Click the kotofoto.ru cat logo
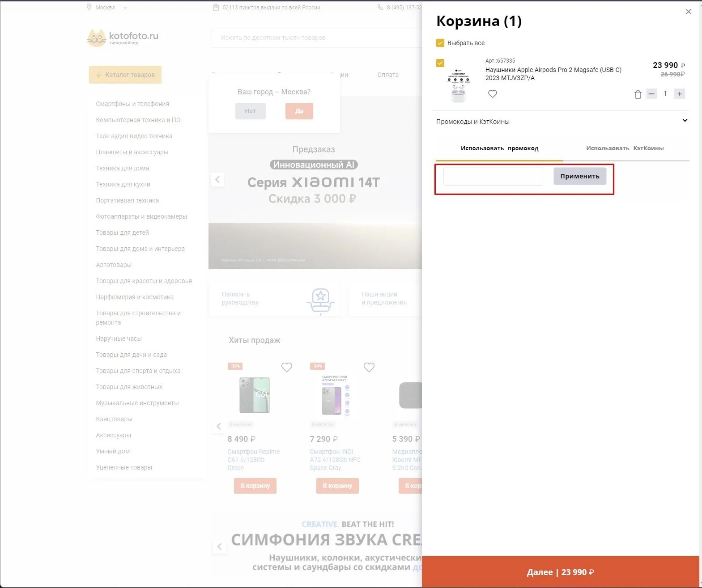 (123, 38)
